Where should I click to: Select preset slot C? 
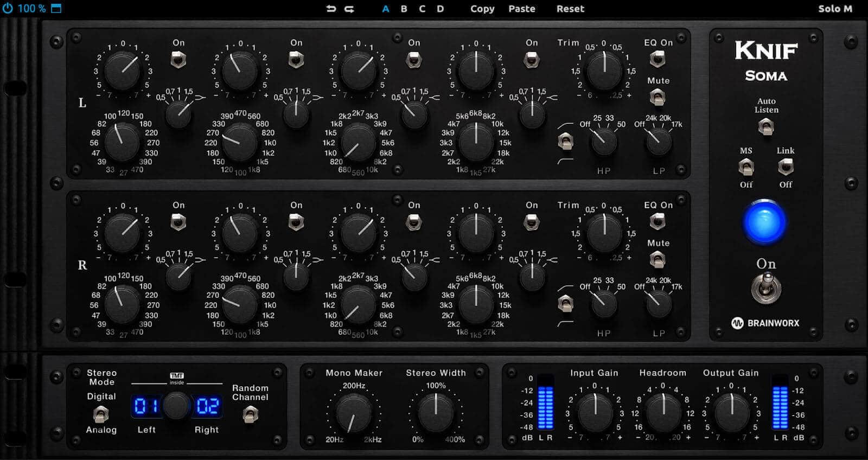tap(422, 9)
